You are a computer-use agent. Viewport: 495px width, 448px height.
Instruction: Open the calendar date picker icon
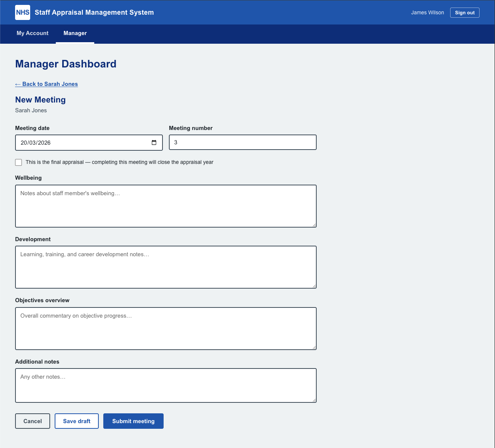154,142
